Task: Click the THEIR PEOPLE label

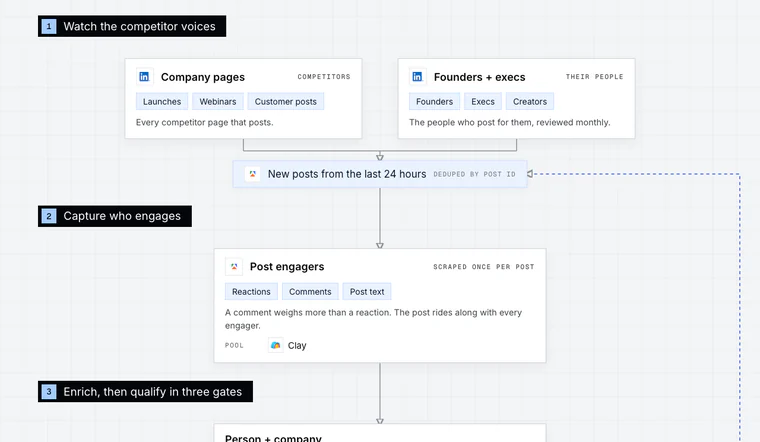Action: click(x=594, y=77)
